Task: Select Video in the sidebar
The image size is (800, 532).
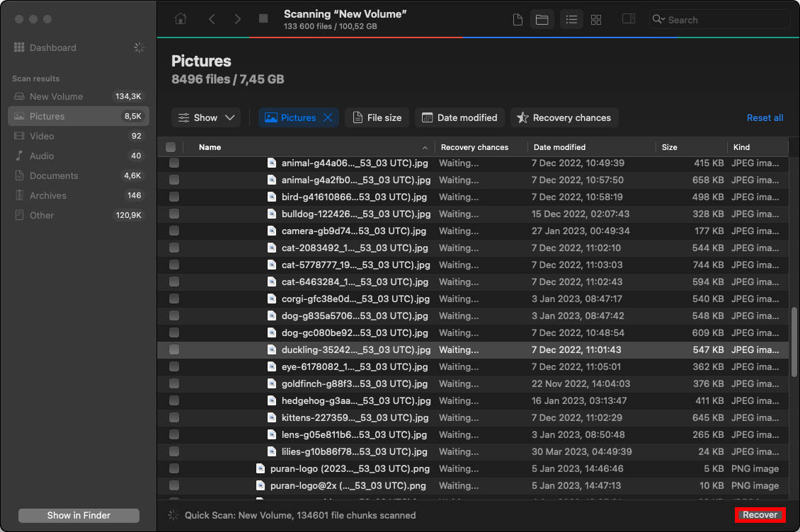Action: (79, 136)
